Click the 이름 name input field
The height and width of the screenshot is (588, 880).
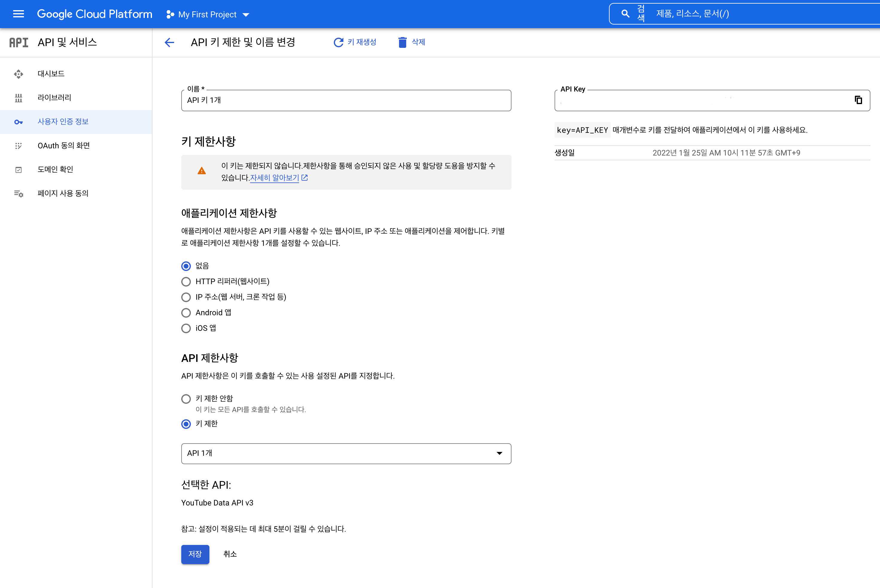point(346,100)
